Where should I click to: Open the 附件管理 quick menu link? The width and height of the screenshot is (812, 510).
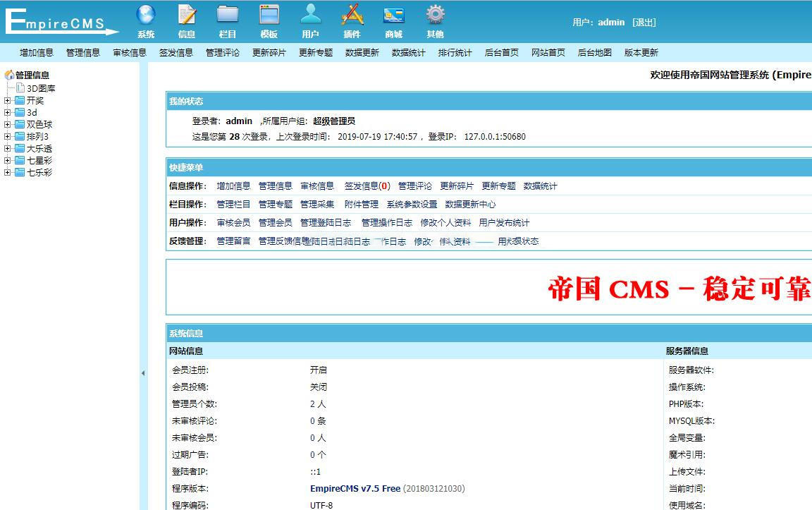[x=362, y=204]
